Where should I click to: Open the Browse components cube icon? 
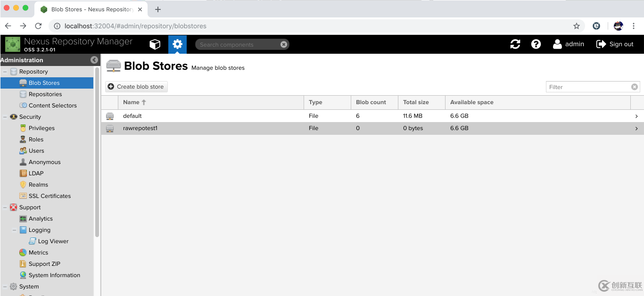pos(155,44)
